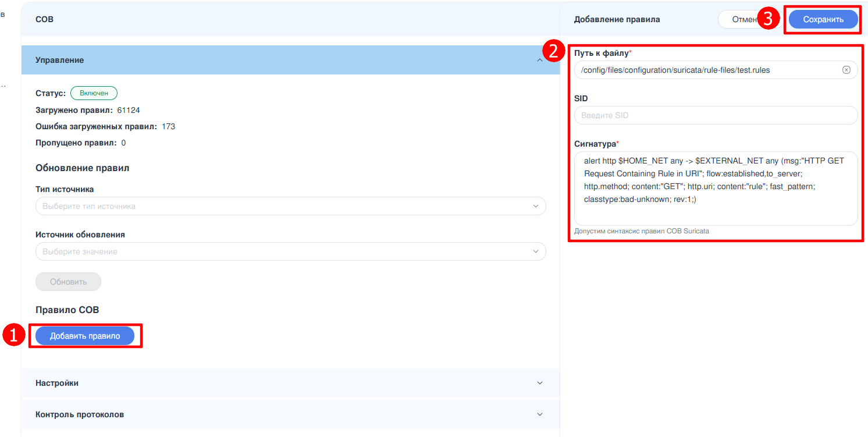Image resolution: width=868 pixels, height=437 pixels.
Task: Clear the file path field with X icon
Action: point(846,70)
